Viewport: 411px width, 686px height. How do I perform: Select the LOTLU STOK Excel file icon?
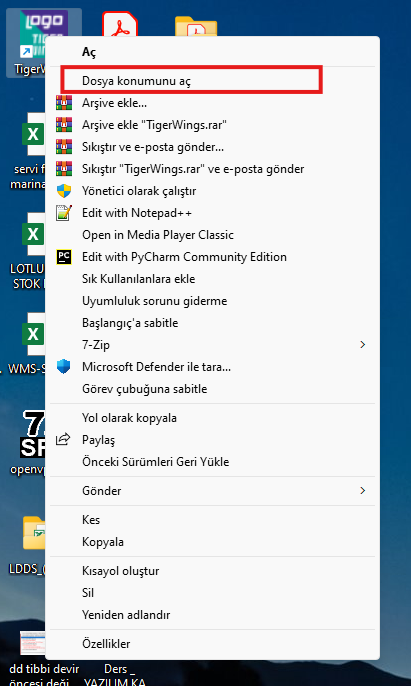click(33, 234)
